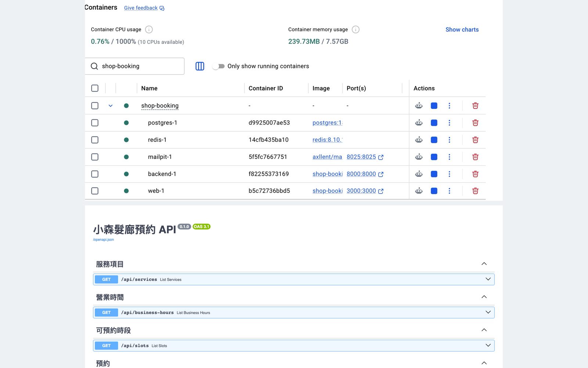Image resolution: width=588 pixels, height=368 pixels.
Task: Collapse the 營業時間 API section
Action: point(484,297)
